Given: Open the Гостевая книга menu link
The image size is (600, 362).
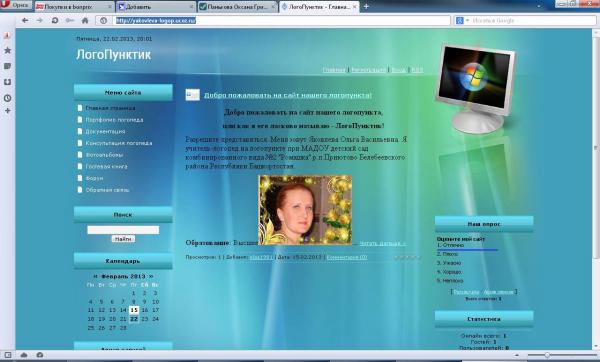Looking at the screenshot, I should pyautogui.click(x=106, y=166).
